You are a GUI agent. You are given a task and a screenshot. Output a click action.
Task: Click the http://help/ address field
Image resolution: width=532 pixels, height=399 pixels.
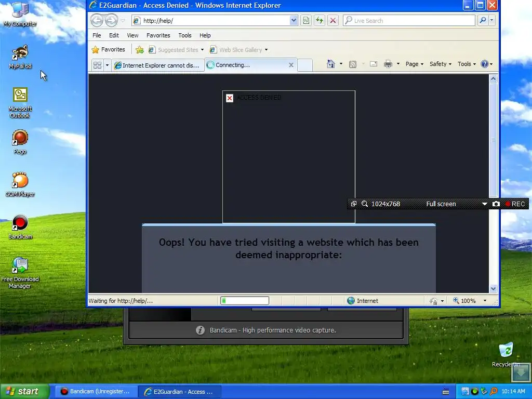tap(210, 21)
